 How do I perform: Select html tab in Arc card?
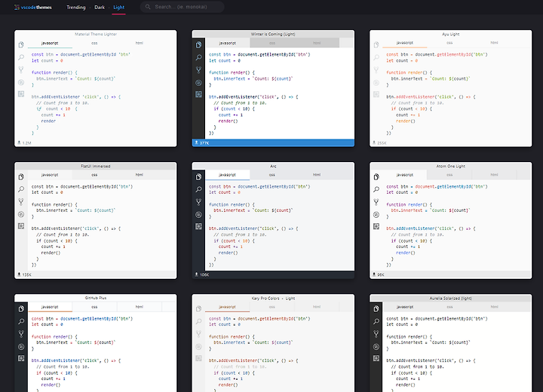coord(317,175)
